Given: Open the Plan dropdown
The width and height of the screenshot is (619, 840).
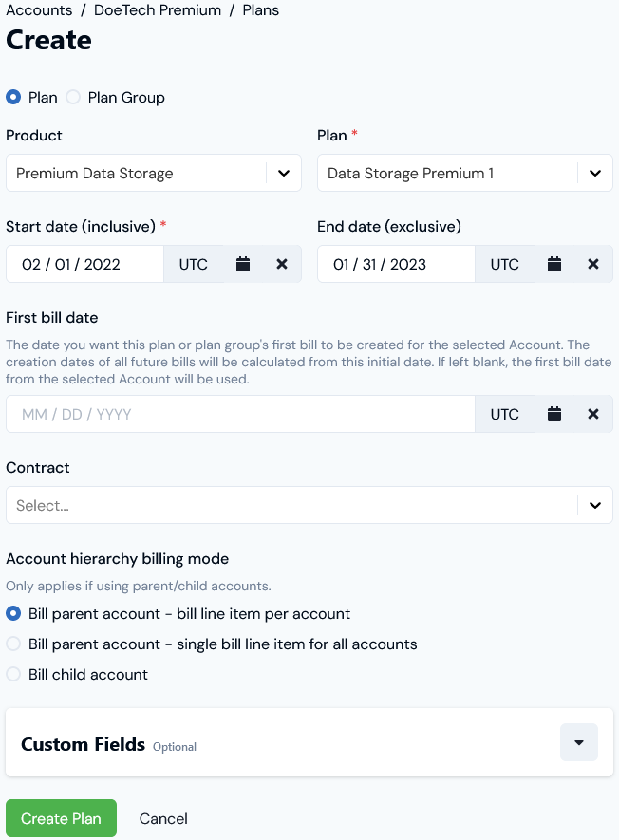Looking at the screenshot, I should pyautogui.click(x=595, y=173).
